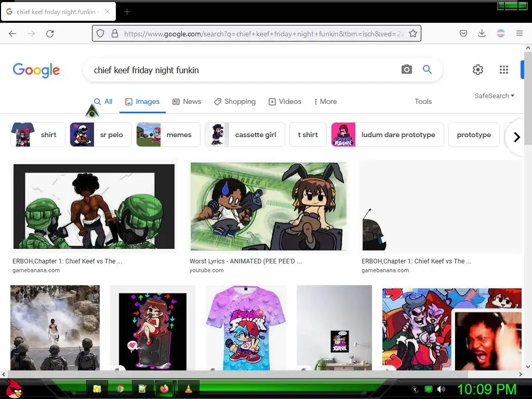
Task: Open VLC media player from taskbar
Action: click(188, 389)
